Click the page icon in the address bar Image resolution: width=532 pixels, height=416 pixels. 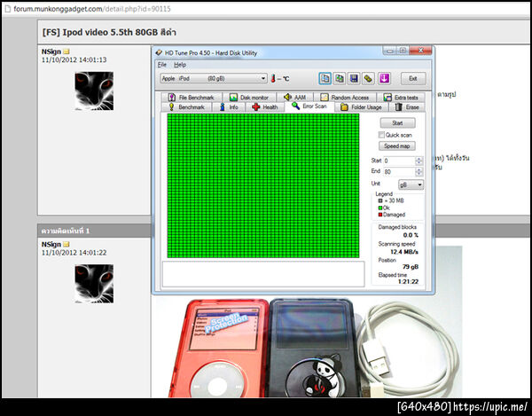tap(7, 9)
